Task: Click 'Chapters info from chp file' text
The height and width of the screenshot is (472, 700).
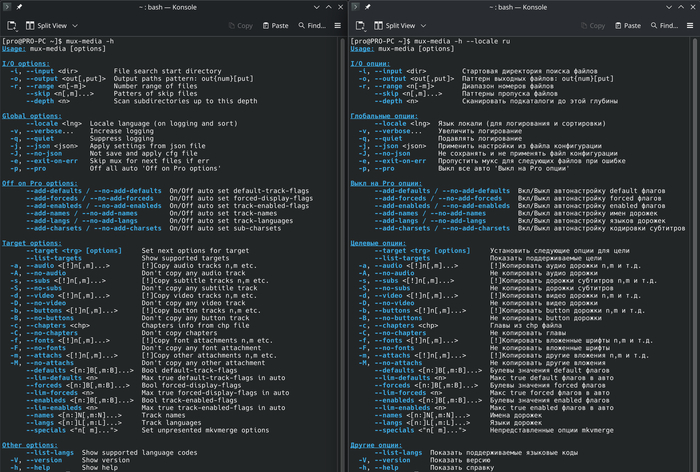Action: (196, 326)
